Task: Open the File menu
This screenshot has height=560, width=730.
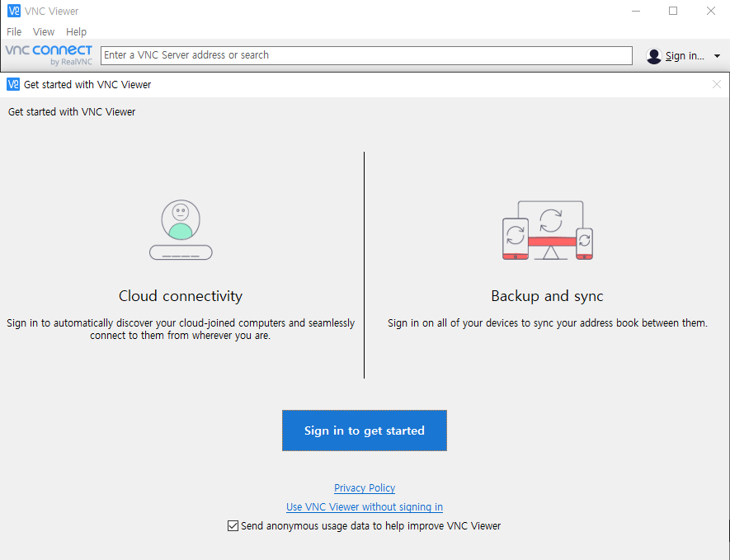Action: [14, 32]
